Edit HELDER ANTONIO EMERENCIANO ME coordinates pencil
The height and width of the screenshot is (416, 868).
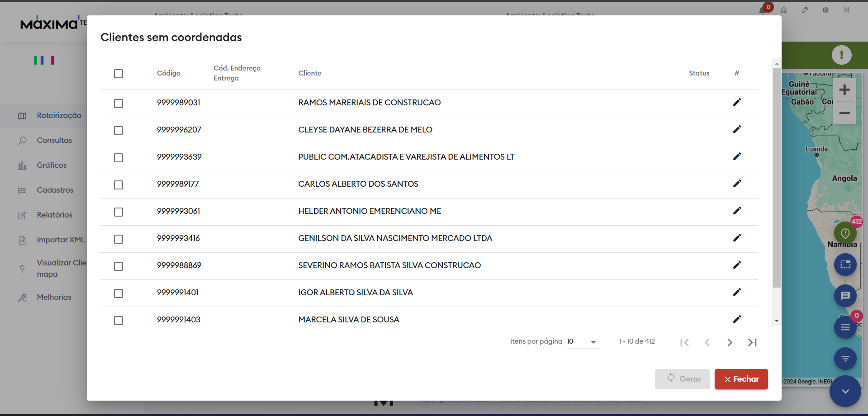737,211
